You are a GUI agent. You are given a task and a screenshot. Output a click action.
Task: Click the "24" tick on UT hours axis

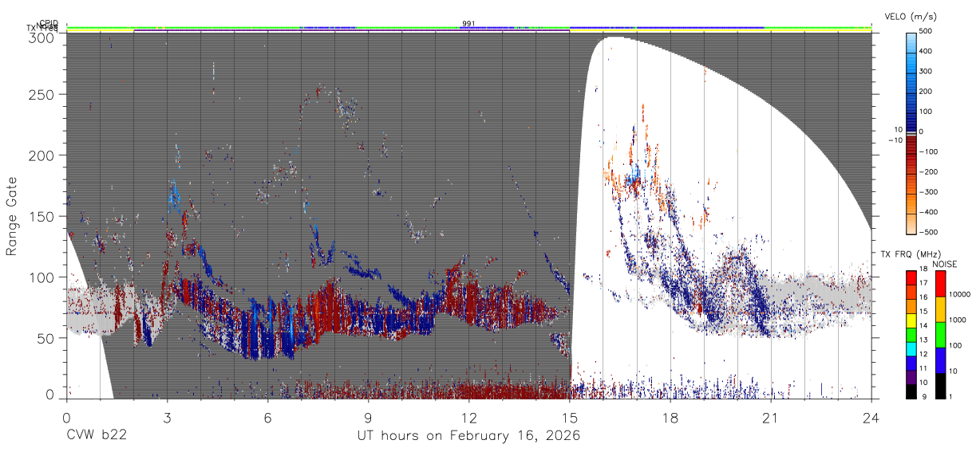(x=871, y=418)
